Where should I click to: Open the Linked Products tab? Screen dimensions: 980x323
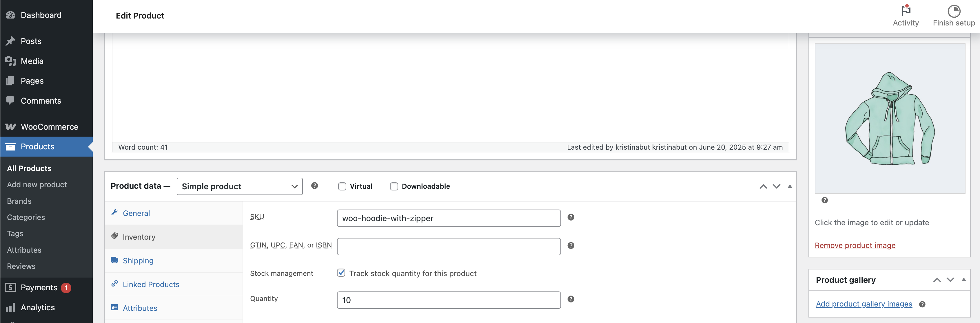[x=174, y=284]
